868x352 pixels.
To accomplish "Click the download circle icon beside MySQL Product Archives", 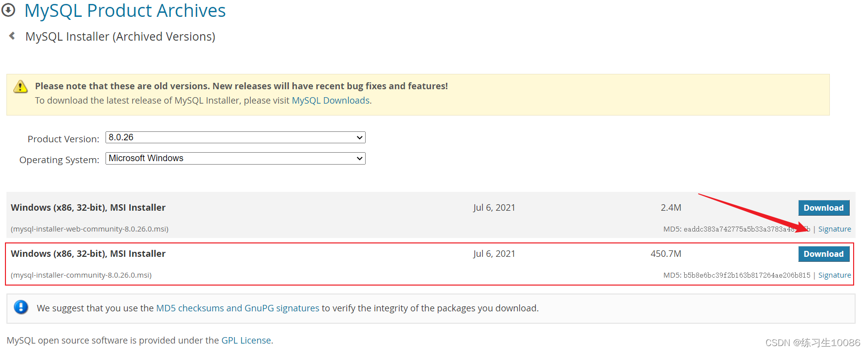I will 8,10.
